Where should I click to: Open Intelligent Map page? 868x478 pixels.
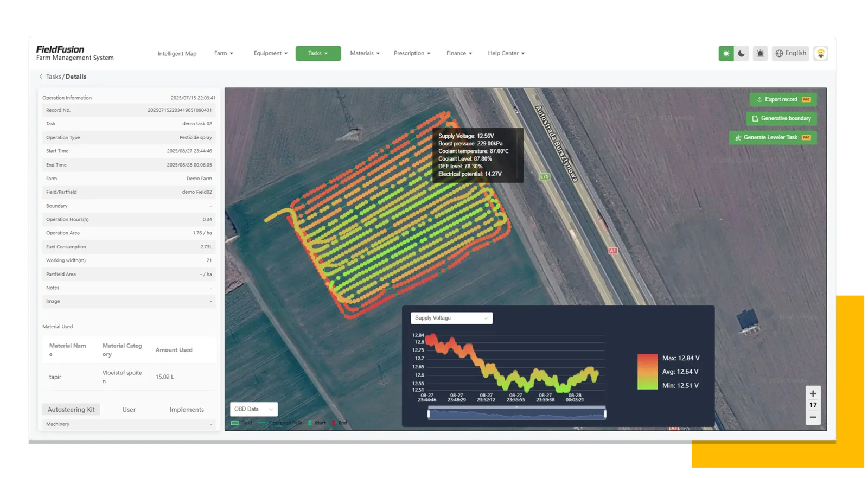click(x=177, y=53)
